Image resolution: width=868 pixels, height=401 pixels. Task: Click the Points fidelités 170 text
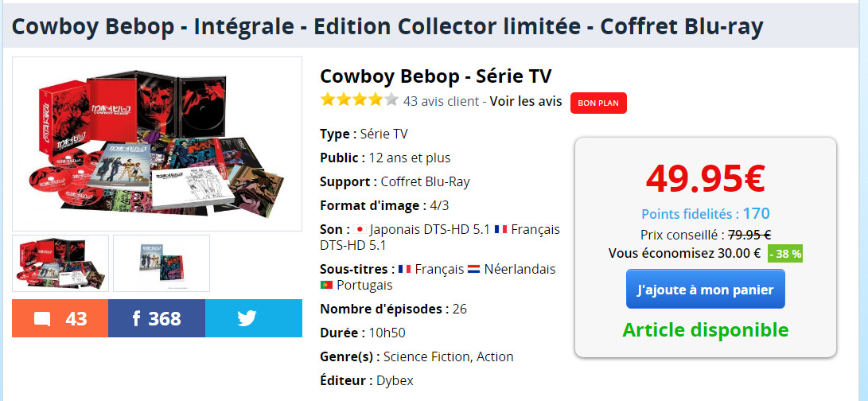pyautogui.click(x=705, y=214)
